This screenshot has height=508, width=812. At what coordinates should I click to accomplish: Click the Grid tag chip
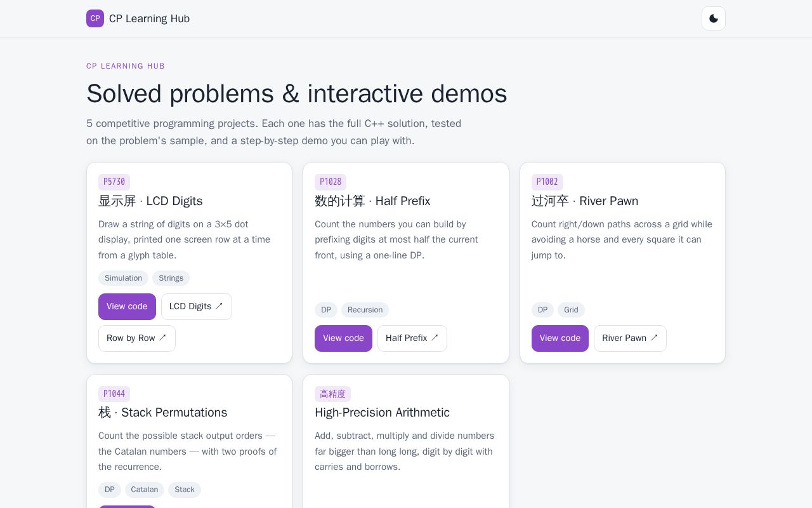(x=571, y=310)
